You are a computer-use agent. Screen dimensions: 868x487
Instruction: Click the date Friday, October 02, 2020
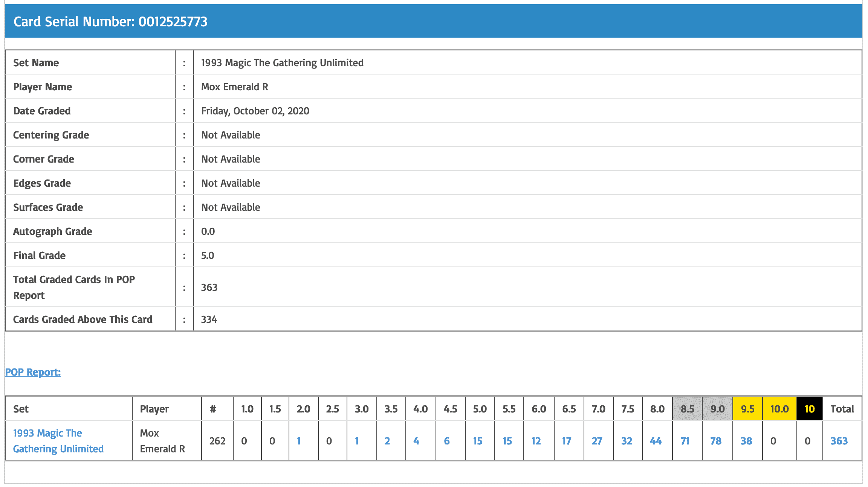point(255,111)
